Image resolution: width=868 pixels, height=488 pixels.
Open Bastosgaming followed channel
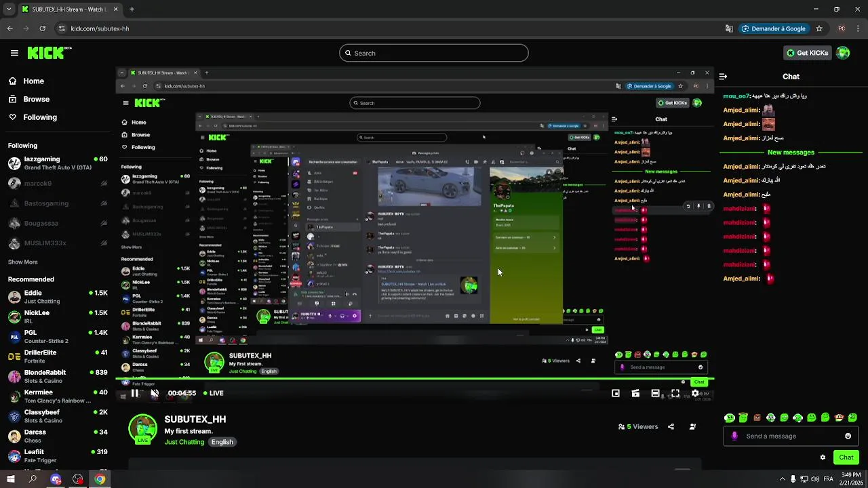(x=58, y=203)
